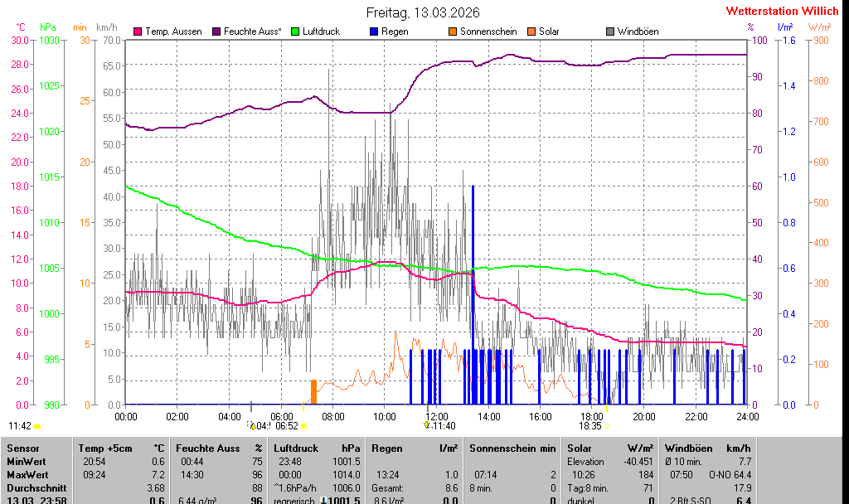Click the yellow icon beside 11:42

click(37, 426)
